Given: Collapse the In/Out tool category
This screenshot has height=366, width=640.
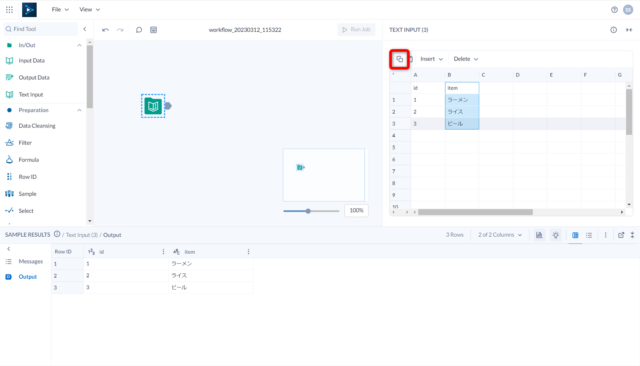Looking at the screenshot, I should [79, 45].
